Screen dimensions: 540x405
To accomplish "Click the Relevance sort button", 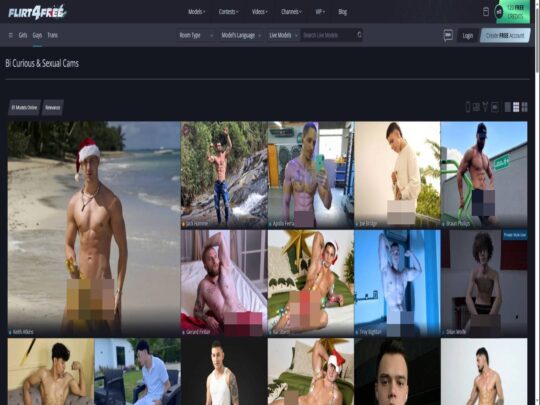I will pos(53,107).
